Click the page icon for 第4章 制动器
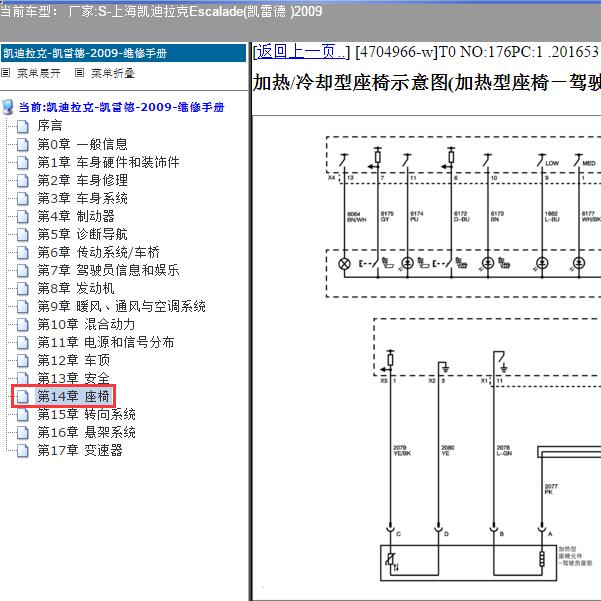Viewport: 601px width, 601px height. coord(23,217)
